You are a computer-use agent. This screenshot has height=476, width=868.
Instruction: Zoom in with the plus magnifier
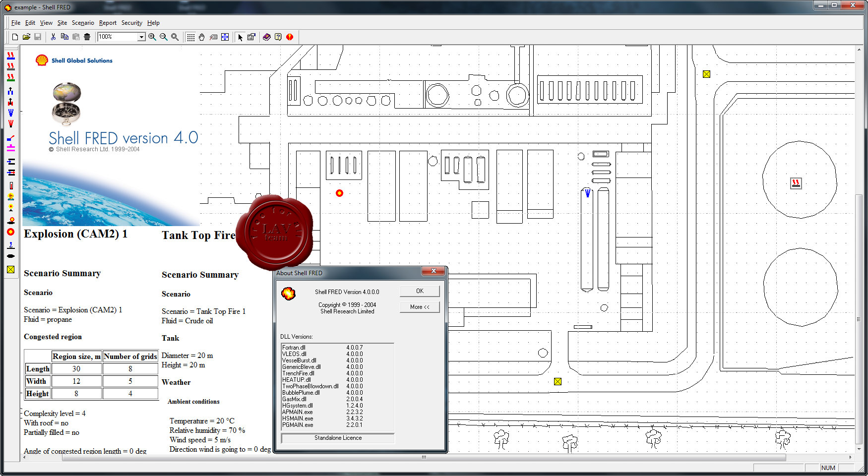pos(152,37)
